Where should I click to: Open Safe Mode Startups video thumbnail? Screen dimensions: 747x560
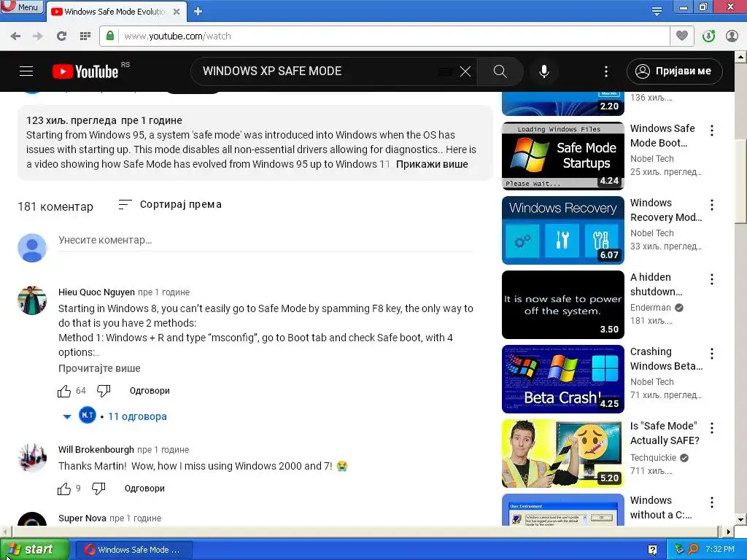point(562,156)
